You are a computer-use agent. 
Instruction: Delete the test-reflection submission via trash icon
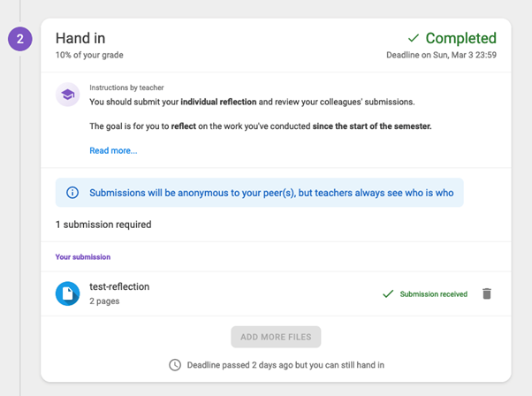click(487, 293)
